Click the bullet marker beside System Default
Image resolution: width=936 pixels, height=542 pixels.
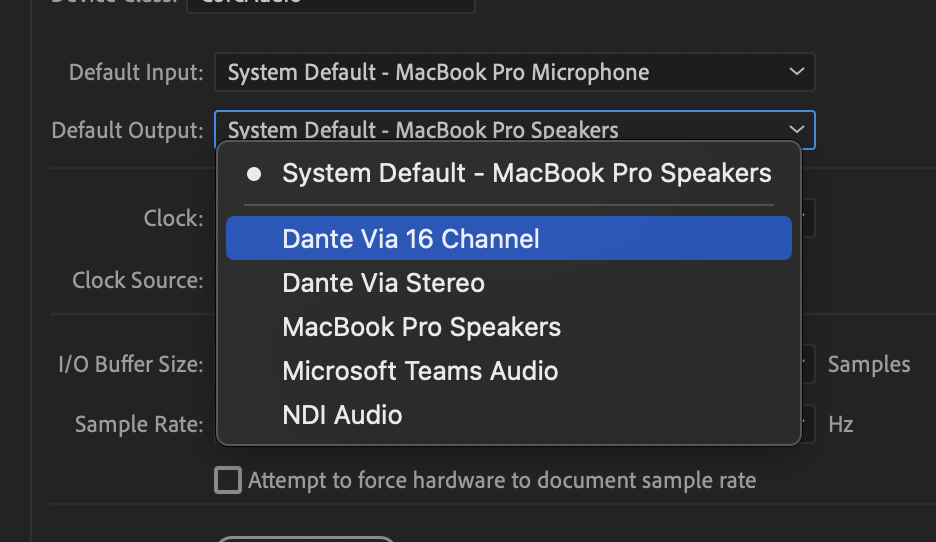(254, 174)
